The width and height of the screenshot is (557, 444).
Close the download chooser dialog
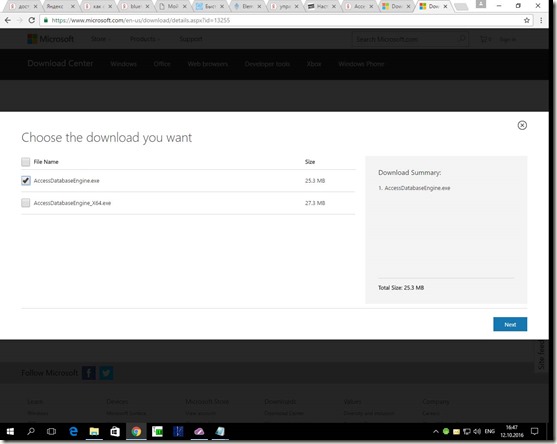522,125
